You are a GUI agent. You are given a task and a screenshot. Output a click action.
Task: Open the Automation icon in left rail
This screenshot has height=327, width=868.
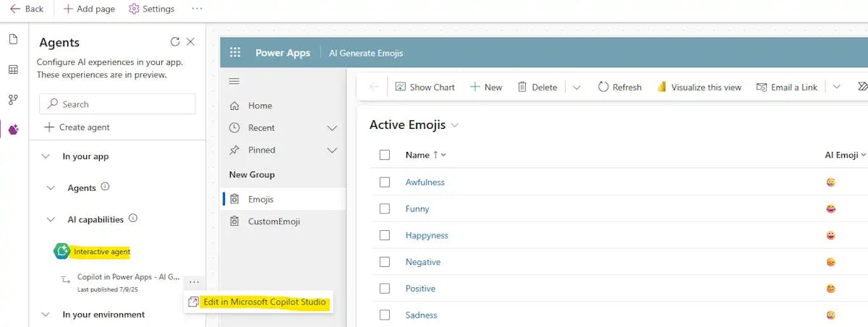13,100
